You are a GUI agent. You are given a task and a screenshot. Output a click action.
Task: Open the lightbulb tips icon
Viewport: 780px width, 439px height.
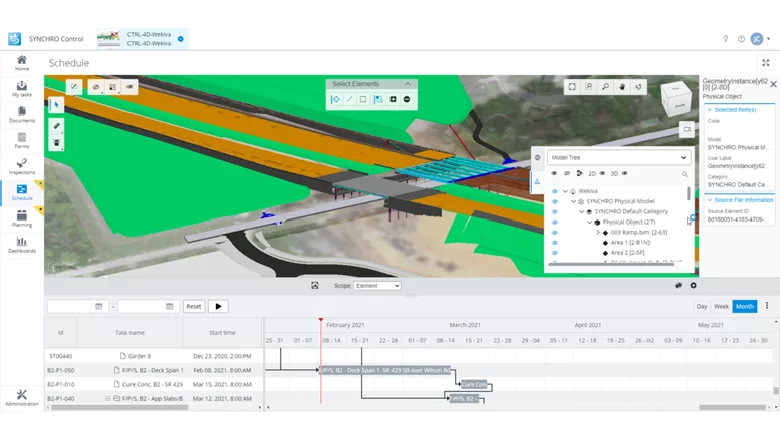[725, 39]
